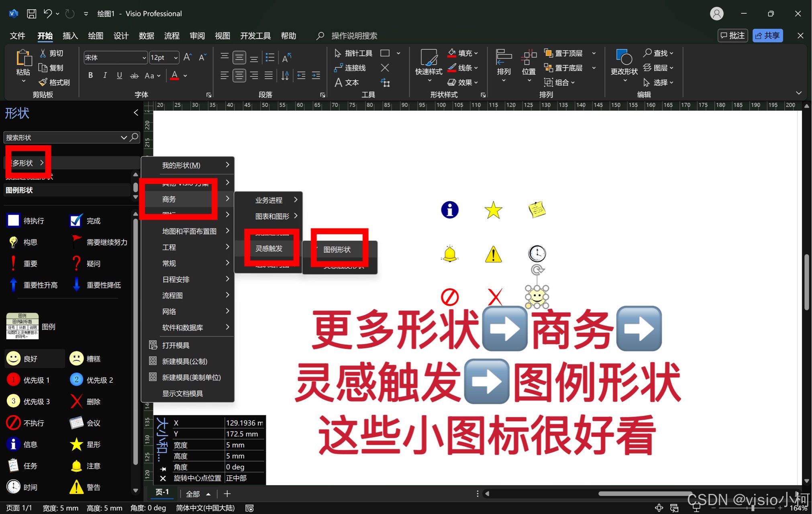Click the 共享 share button
The image size is (812, 514).
(767, 35)
